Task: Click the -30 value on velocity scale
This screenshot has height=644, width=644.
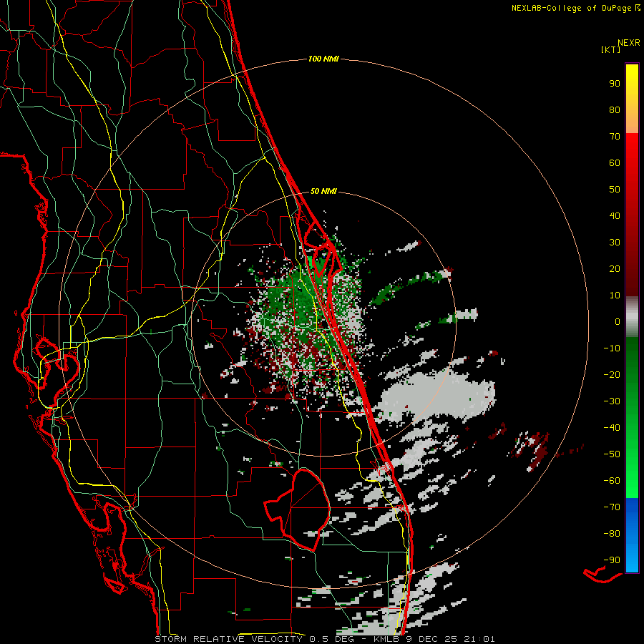Action: coord(612,401)
